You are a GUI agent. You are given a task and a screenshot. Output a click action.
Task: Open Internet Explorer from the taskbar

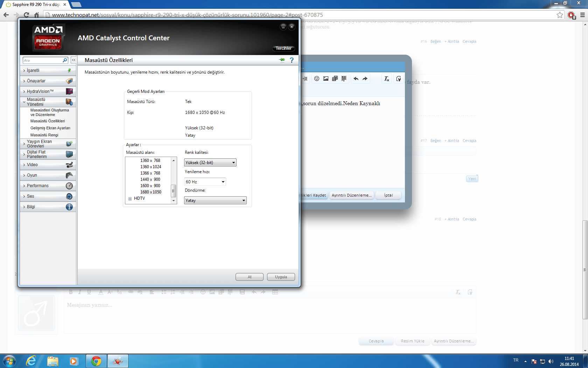pyautogui.click(x=31, y=361)
